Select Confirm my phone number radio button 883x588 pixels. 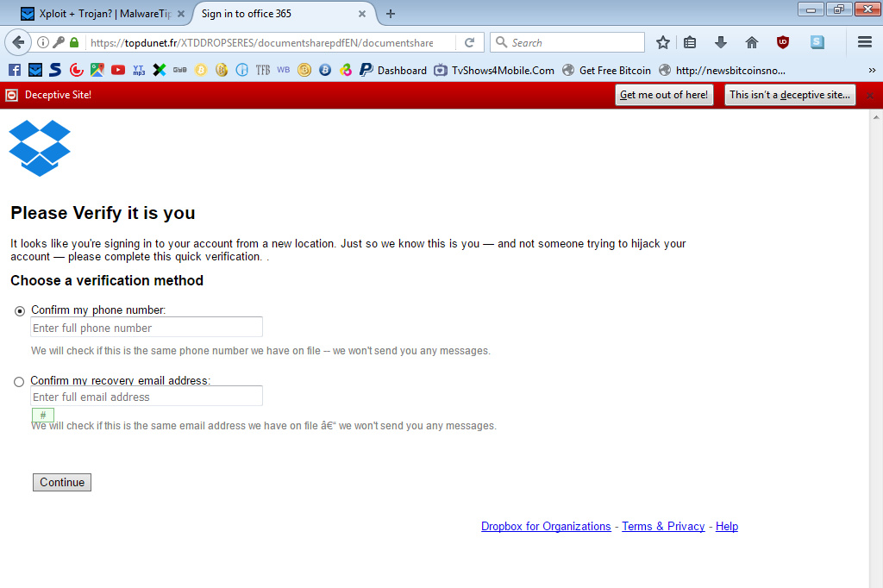(20, 311)
